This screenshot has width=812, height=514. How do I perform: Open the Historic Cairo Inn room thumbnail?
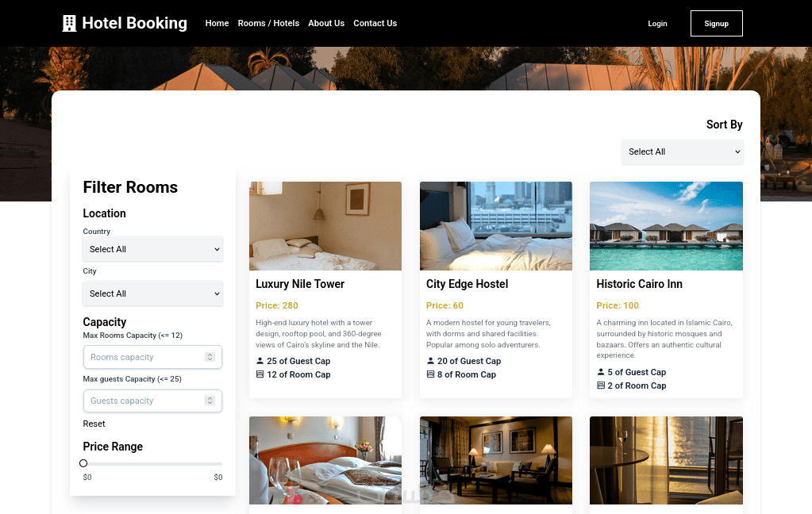click(x=666, y=226)
